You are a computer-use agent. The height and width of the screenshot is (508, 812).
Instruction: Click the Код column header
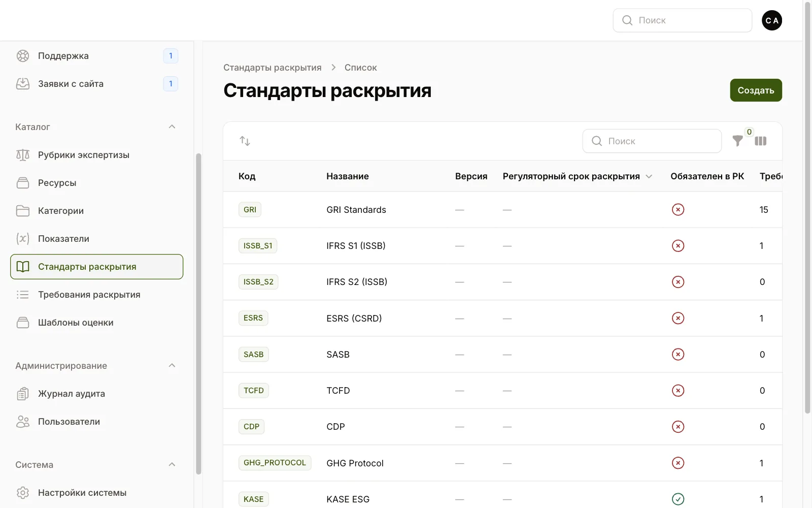247,176
